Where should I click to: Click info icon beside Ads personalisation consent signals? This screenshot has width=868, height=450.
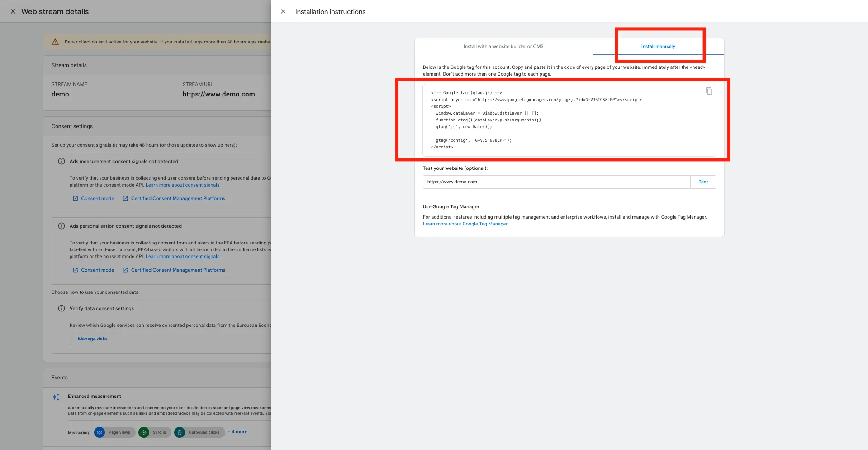pos(62,226)
